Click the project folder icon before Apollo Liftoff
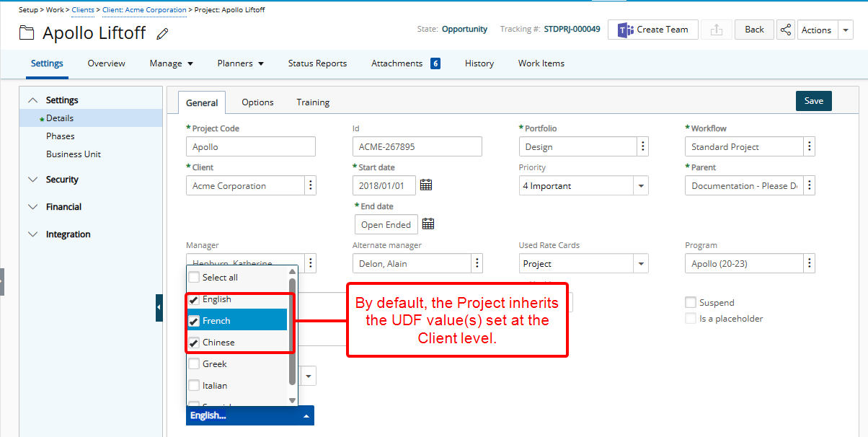This screenshot has height=437, width=868. [27, 33]
